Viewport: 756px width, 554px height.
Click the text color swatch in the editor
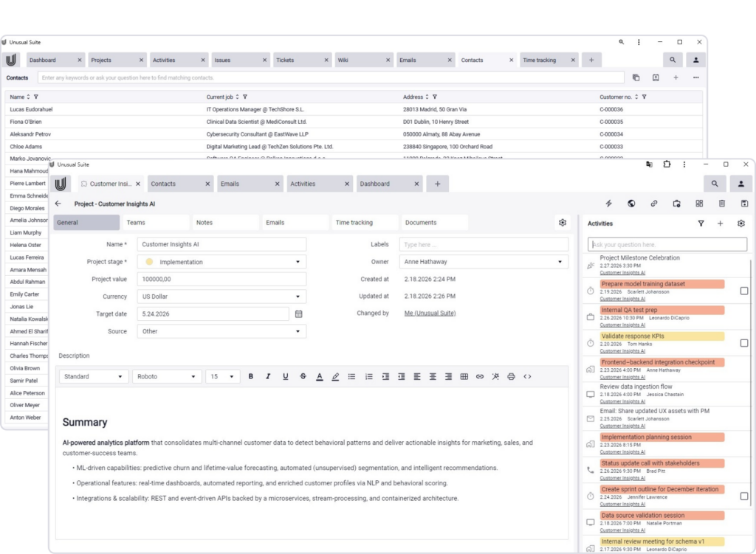pos(319,376)
